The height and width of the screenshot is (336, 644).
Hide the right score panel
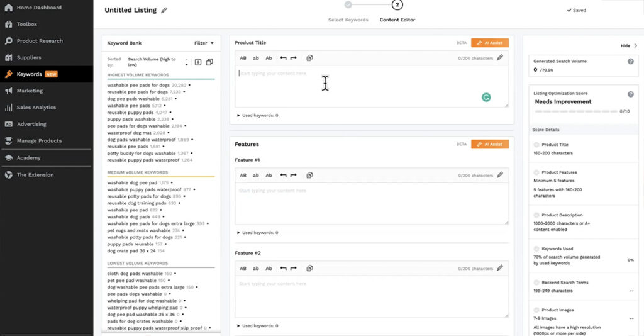point(629,46)
